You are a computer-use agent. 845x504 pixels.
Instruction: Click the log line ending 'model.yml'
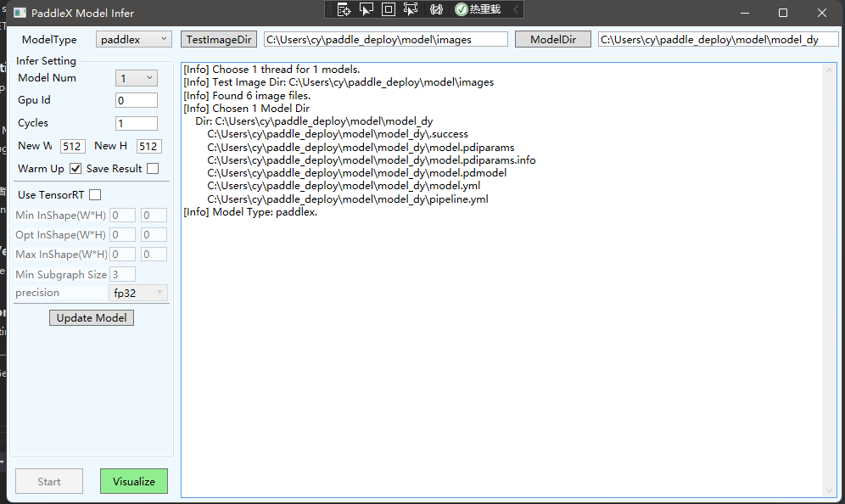[344, 186]
